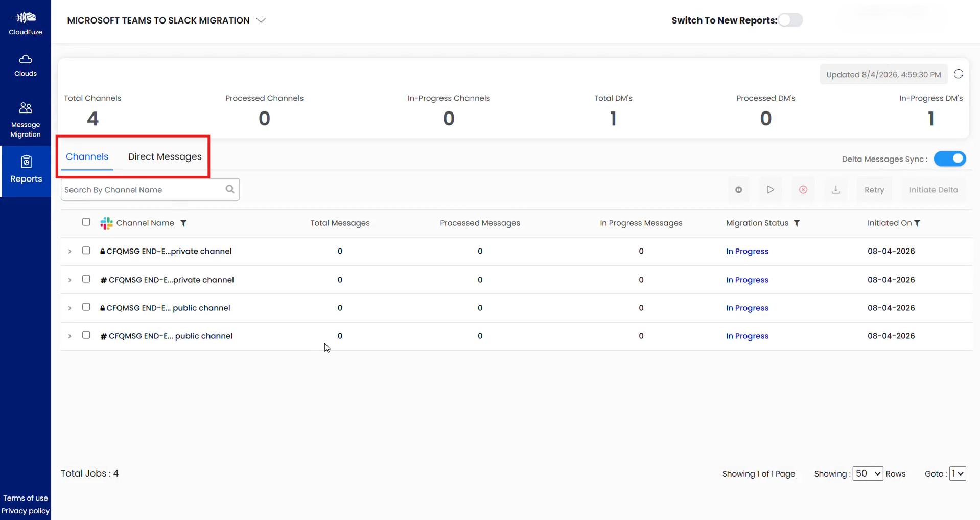Open the Goto page dropdown
980x520 pixels.
coord(958,473)
